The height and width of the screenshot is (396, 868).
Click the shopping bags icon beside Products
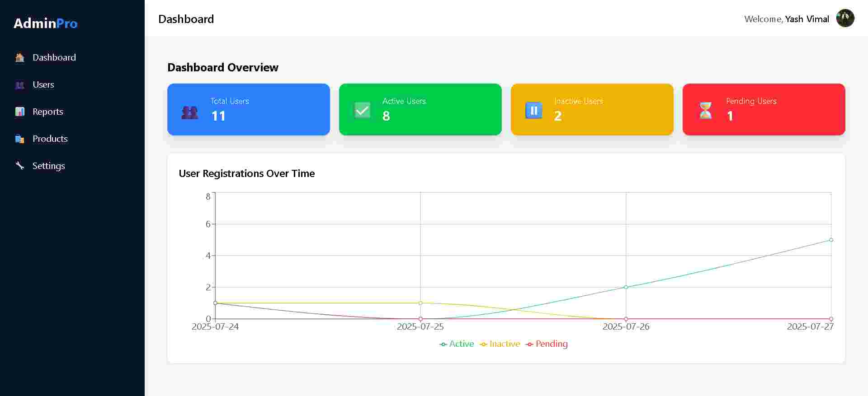20,139
